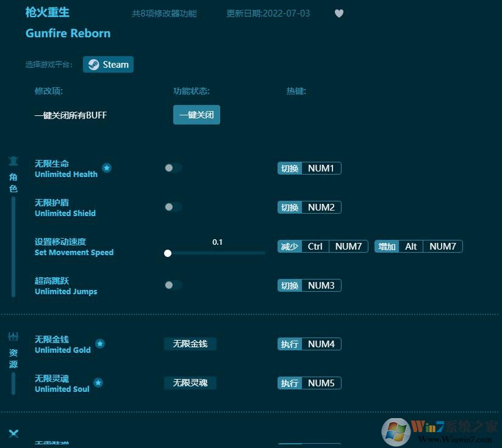Click 一键关闭所有BUFF label
The height and width of the screenshot is (448, 502).
[x=71, y=115]
